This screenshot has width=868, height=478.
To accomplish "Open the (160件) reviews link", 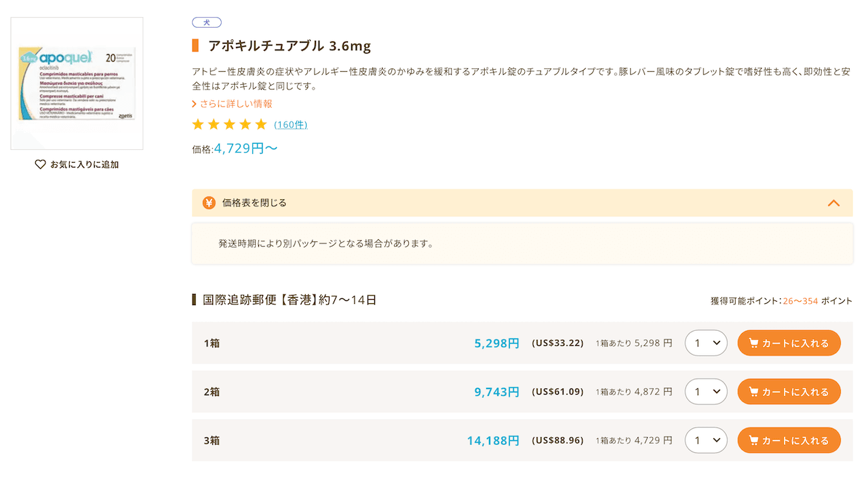I will (290, 124).
